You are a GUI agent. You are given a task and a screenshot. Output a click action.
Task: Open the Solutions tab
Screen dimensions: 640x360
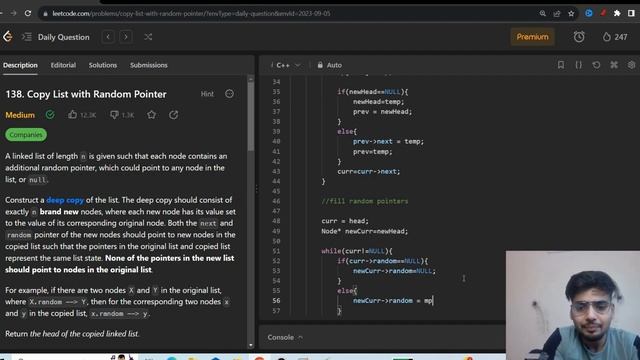tap(103, 65)
